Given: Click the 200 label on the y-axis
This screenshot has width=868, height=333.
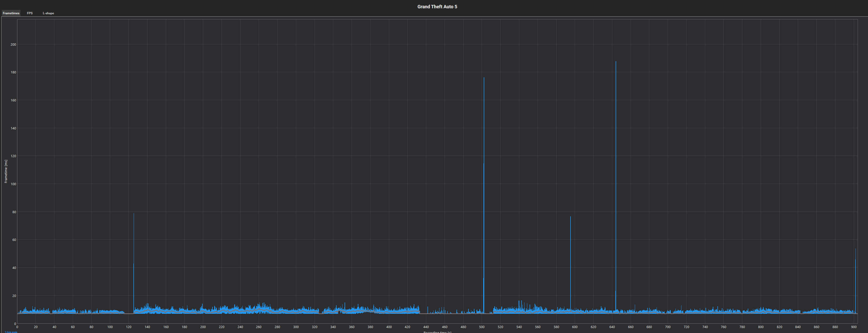Looking at the screenshot, I should point(13,45).
